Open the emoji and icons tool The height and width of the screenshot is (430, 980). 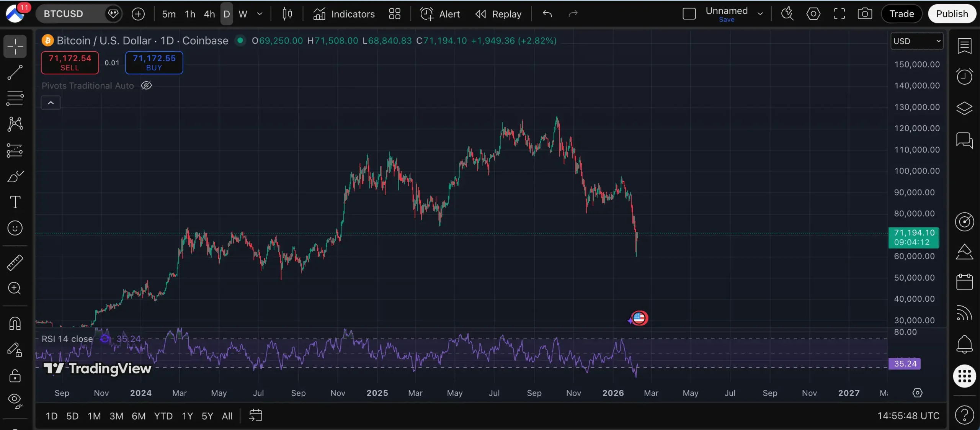pyautogui.click(x=15, y=228)
